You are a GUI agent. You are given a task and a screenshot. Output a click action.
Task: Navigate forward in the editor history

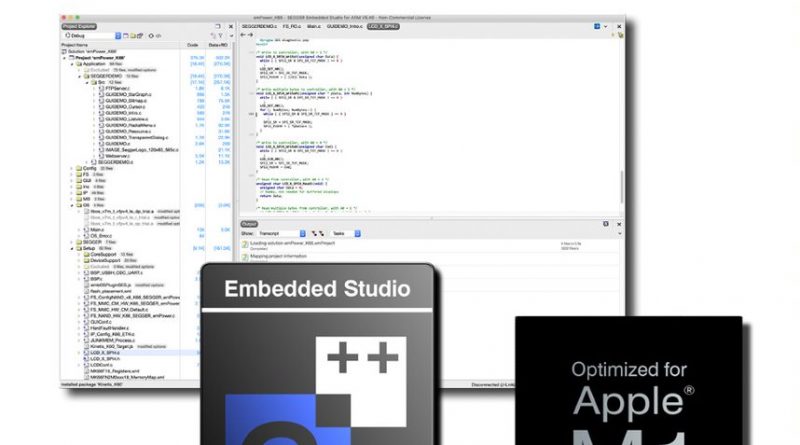point(251,35)
